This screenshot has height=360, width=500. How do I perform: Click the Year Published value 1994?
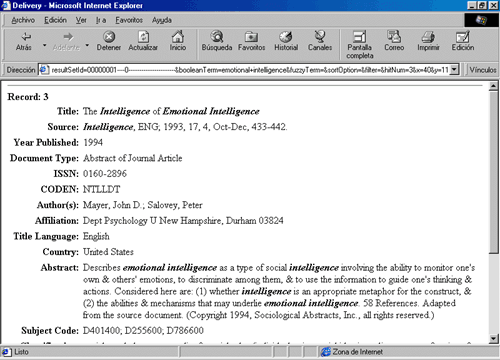click(x=93, y=142)
